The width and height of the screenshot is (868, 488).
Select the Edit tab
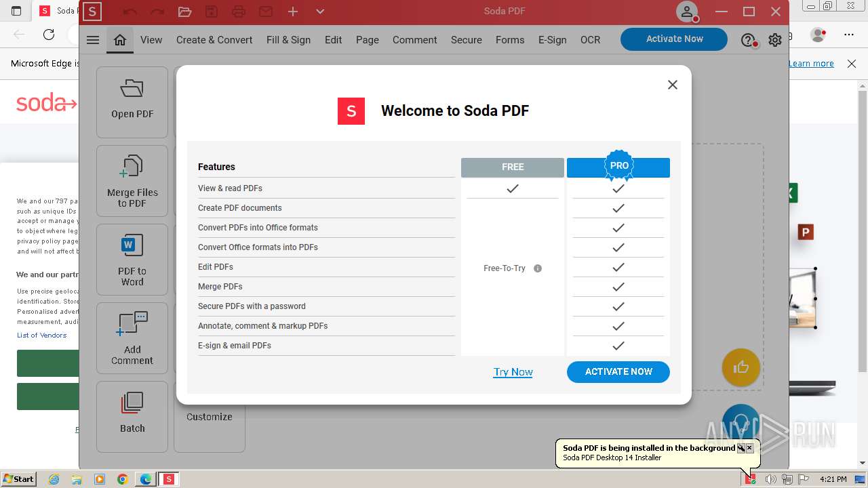[x=333, y=40]
